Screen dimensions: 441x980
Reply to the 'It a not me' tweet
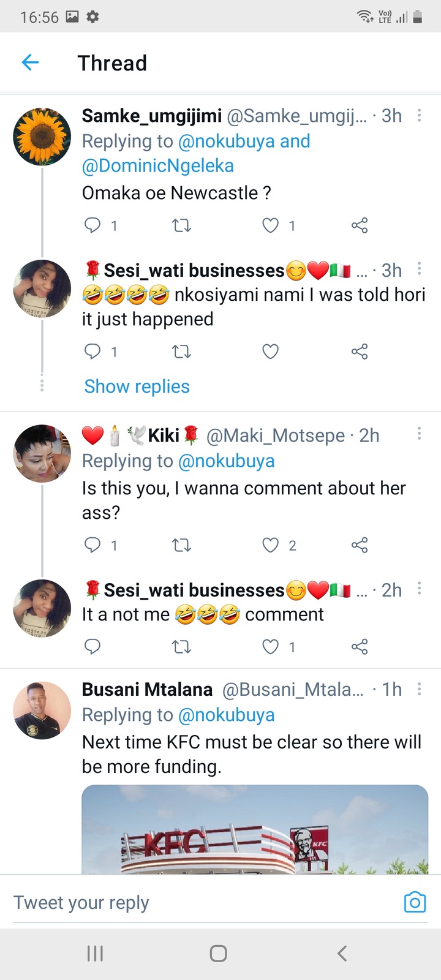pos(92,646)
